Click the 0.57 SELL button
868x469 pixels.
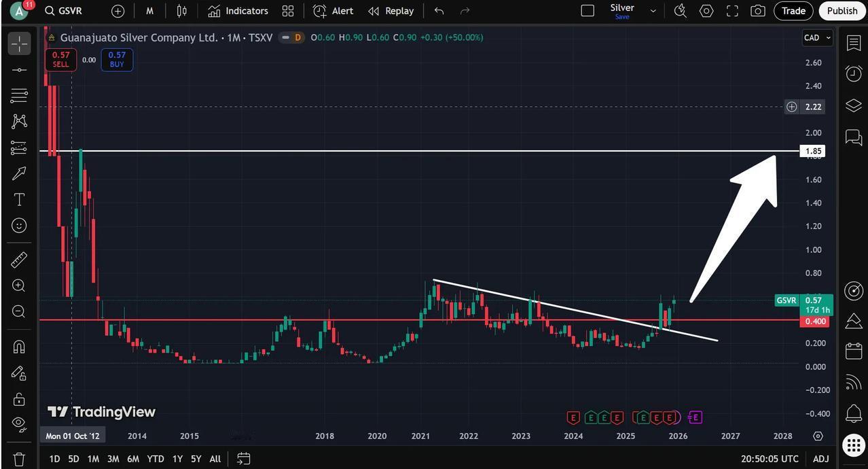pyautogui.click(x=60, y=60)
